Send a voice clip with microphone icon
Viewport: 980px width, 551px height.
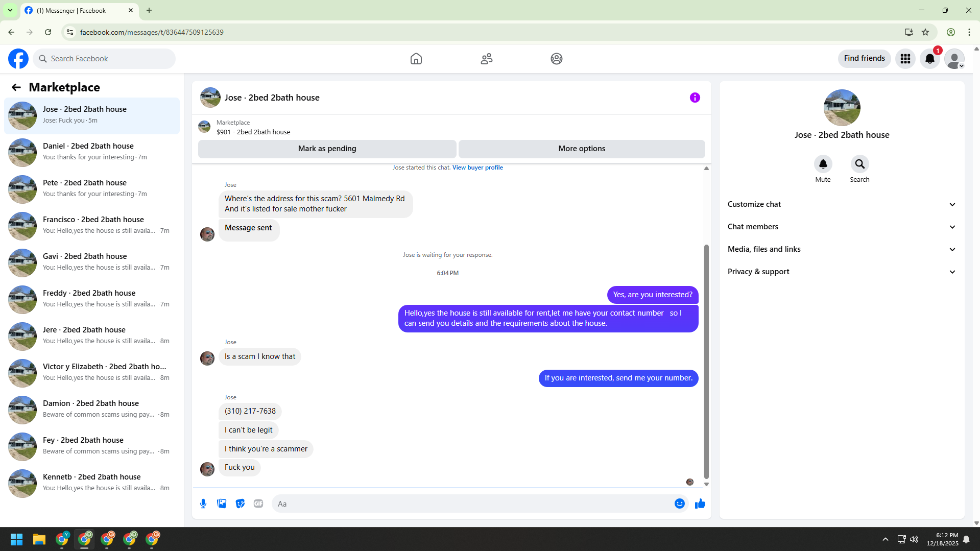coord(203,504)
